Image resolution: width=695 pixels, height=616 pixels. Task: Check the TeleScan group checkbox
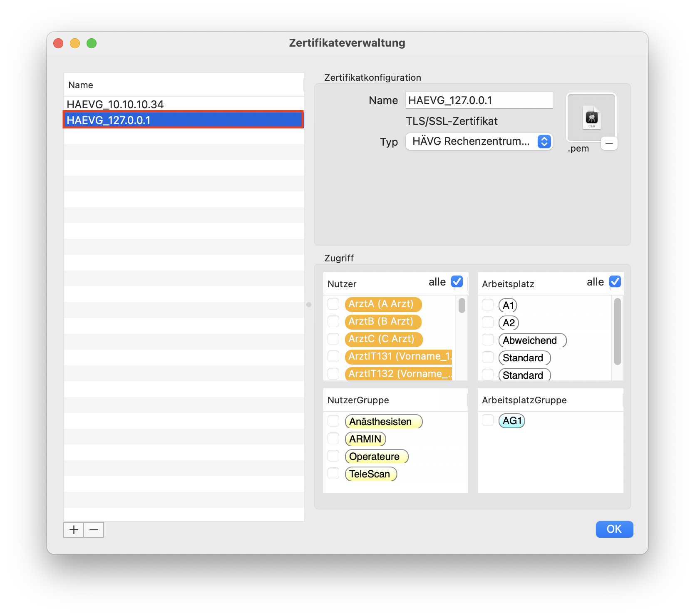coord(333,474)
